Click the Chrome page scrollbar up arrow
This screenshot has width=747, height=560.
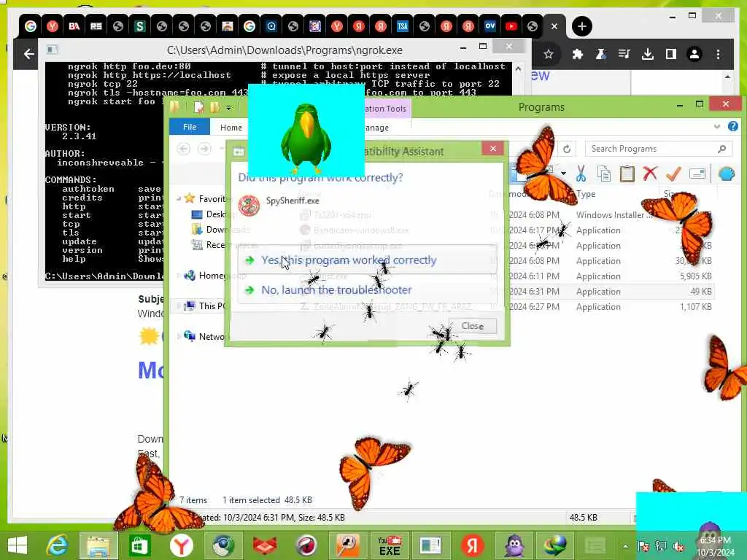[x=727, y=76]
